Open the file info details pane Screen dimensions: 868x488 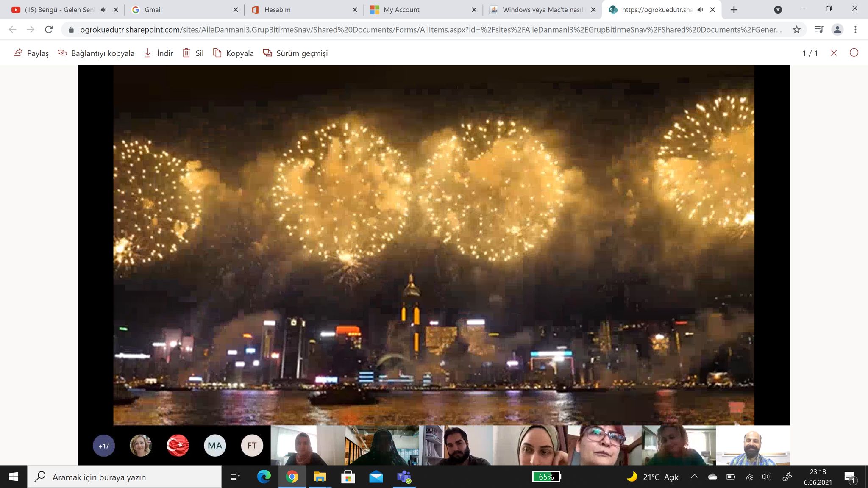pyautogui.click(x=854, y=53)
